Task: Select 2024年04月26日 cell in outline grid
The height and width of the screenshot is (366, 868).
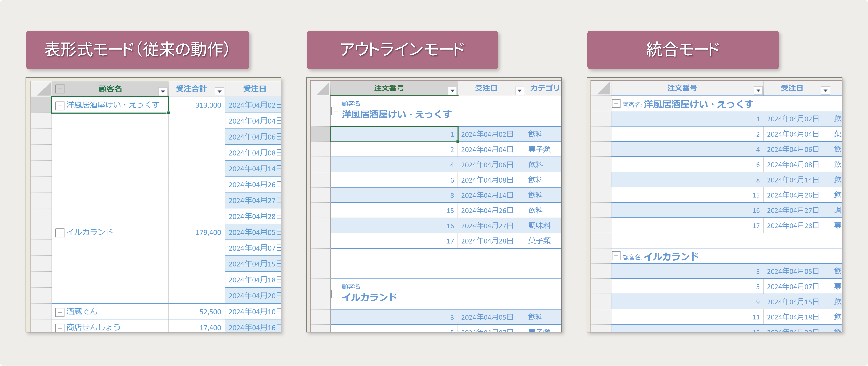Action: 491,210
